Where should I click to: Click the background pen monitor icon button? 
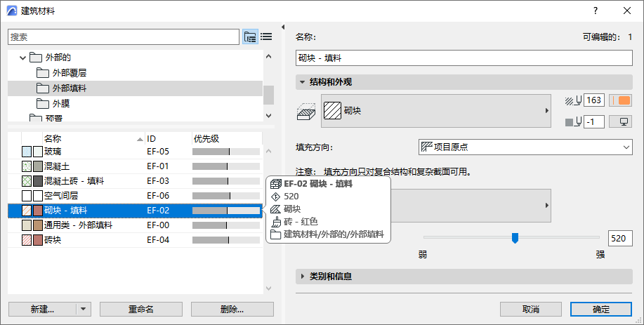620,121
